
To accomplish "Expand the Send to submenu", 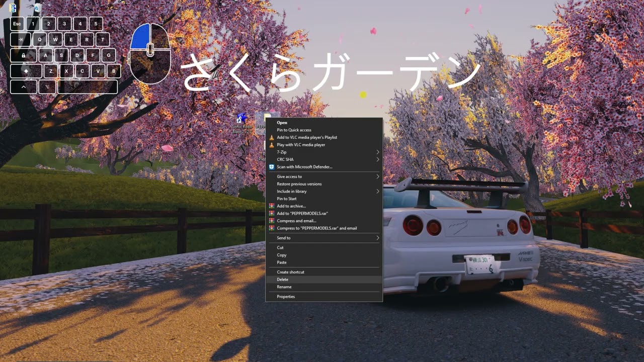I will pos(324,238).
